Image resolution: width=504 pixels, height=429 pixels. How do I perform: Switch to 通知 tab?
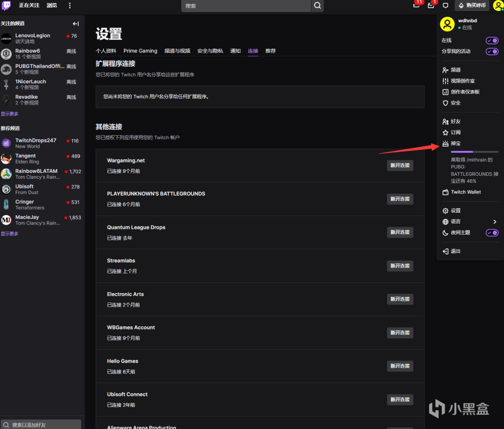click(x=236, y=51)
